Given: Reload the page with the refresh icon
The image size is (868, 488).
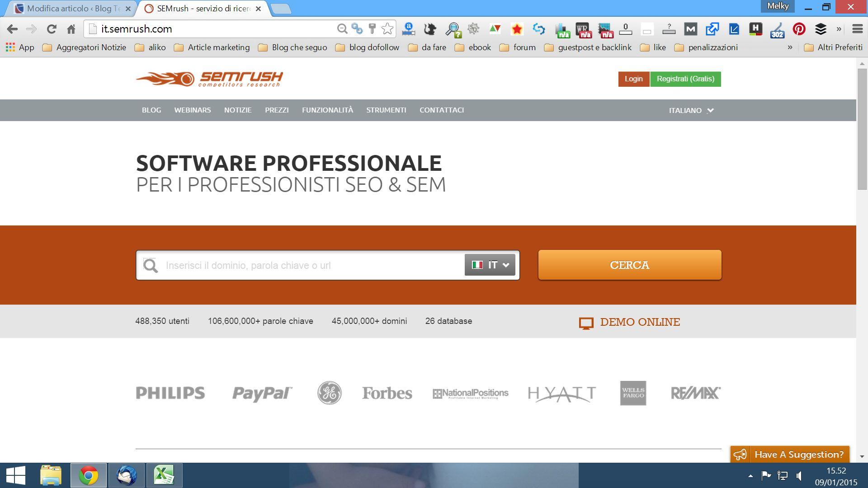Looking at the screenshot, I should tap(52, 29).
